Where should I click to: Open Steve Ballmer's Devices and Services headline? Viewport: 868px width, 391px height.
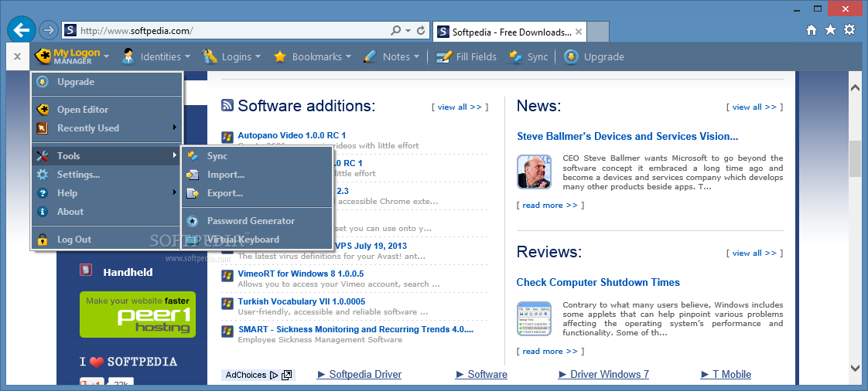pos(627,136)
